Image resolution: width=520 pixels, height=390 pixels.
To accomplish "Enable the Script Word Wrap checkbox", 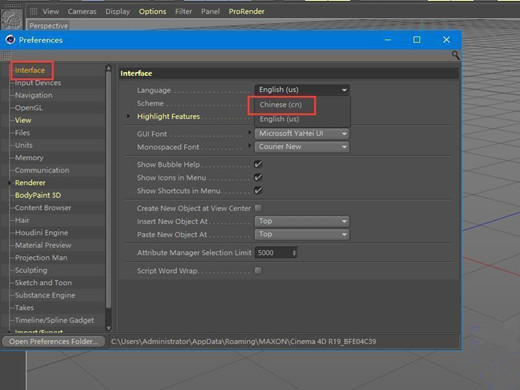I will [258, 270].
